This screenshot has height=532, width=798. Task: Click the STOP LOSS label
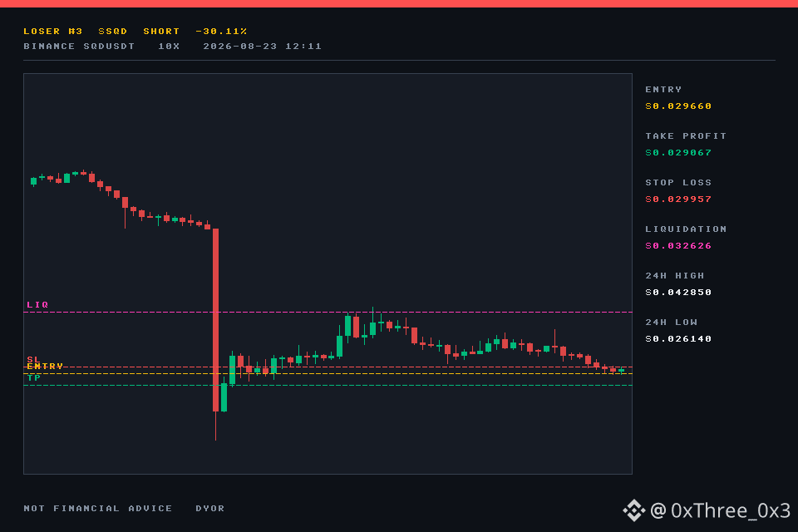tap(678, 182)
